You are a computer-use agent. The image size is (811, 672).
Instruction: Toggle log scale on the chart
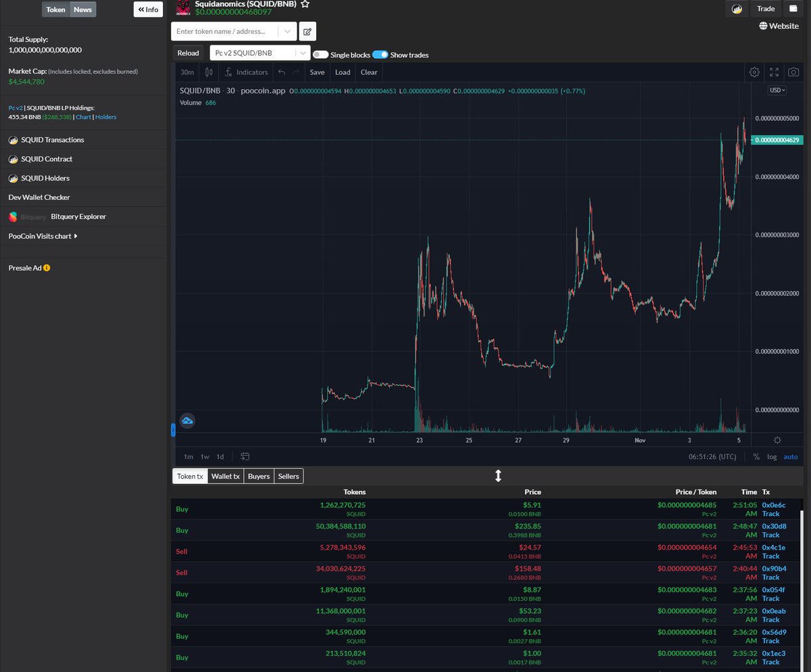(772, 457)
